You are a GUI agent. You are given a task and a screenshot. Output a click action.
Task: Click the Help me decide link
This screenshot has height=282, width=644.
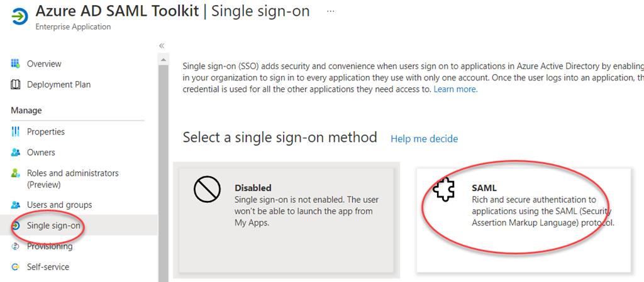click(424, 139)
